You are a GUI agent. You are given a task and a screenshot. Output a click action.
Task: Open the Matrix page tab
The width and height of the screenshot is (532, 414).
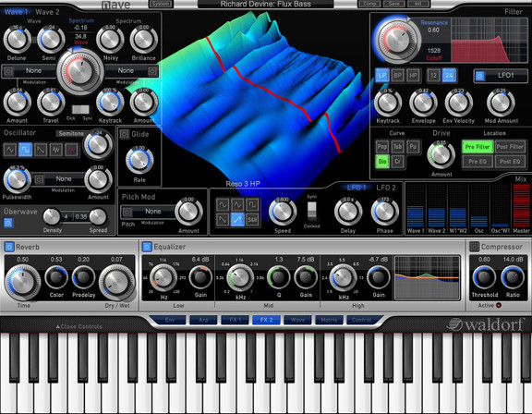pos(329,320)
